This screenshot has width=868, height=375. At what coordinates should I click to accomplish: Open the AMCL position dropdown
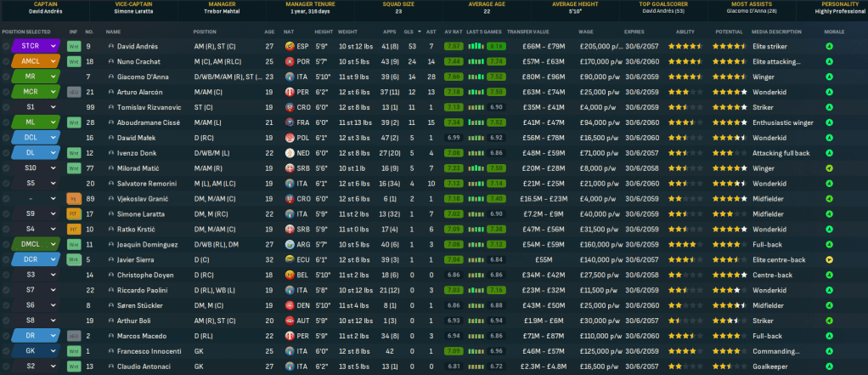(x=54, y=61)
